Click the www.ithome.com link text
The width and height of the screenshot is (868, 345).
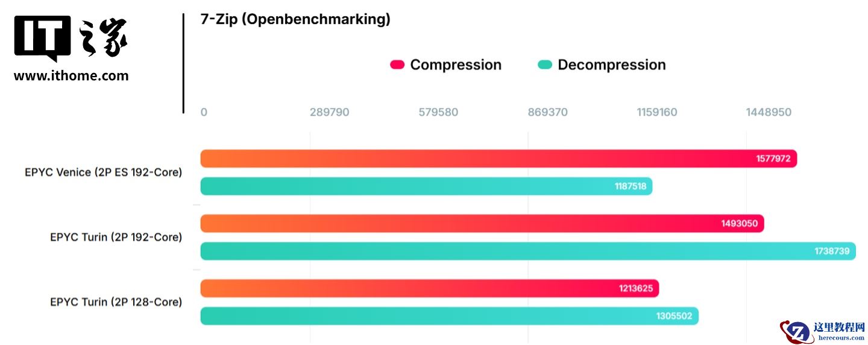pyautogui.click(x=71, y=76)
